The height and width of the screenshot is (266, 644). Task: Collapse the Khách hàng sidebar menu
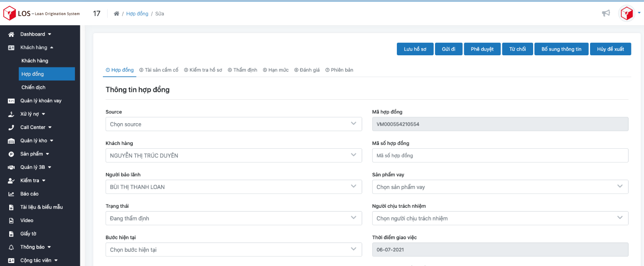[x=37, y=48]
